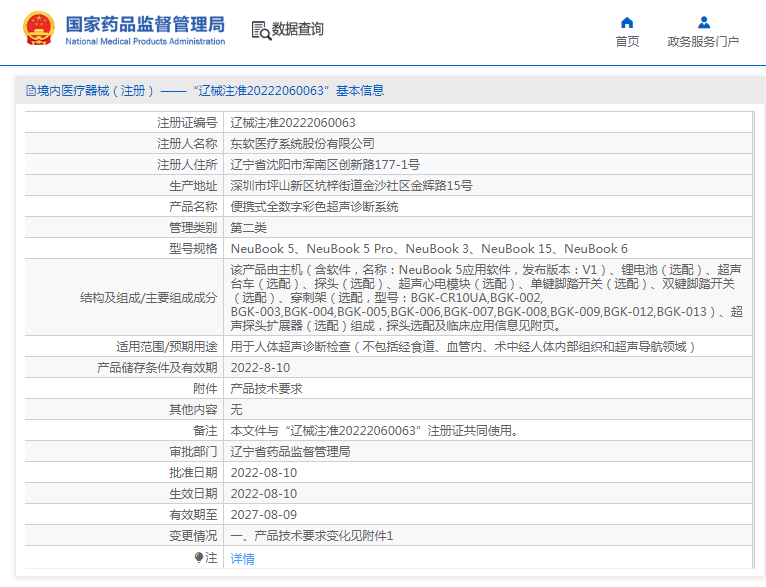This screenshot has height=587, width=766.
Task: Select the intended use 用于人体超声诊断检查 text
Action: [463, 347]
